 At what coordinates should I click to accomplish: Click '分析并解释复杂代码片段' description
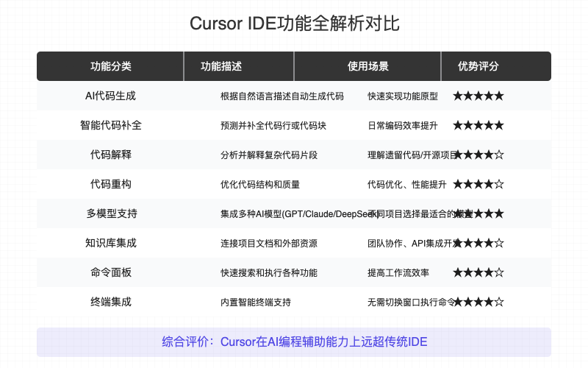[269, 155]
